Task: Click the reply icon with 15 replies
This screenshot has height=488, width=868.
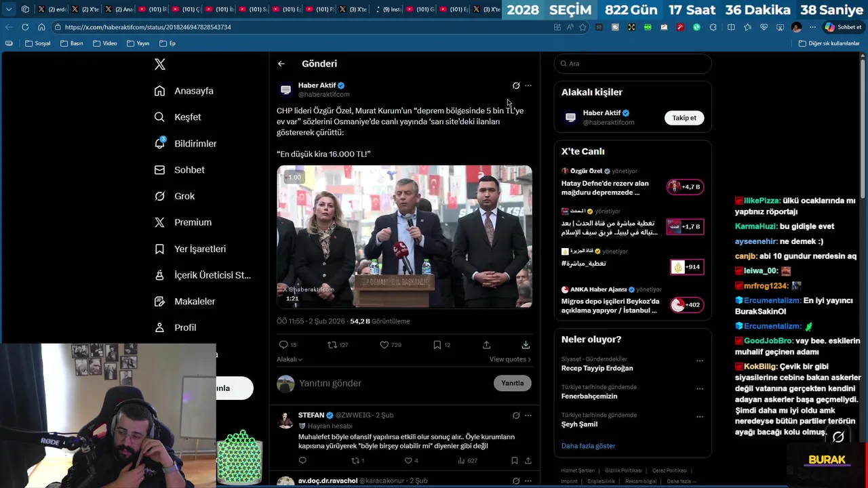Action: pyautogui.click(x=283, y=345)
